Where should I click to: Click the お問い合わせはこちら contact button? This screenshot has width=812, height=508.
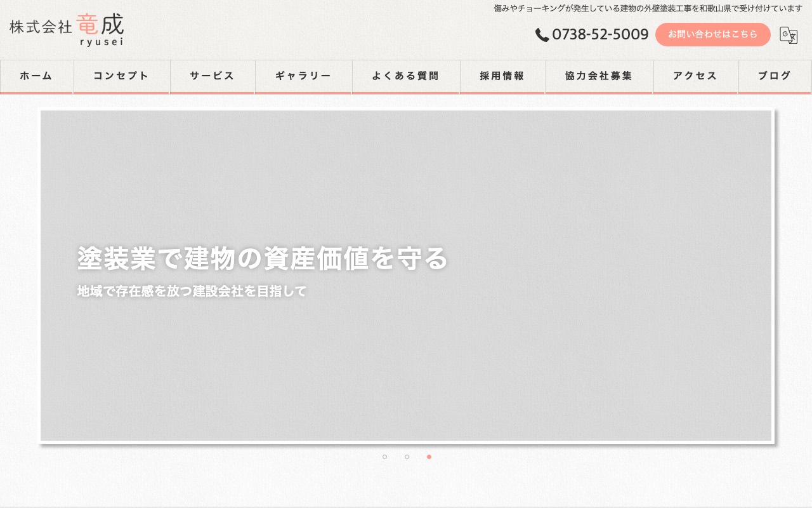[713, 34]
